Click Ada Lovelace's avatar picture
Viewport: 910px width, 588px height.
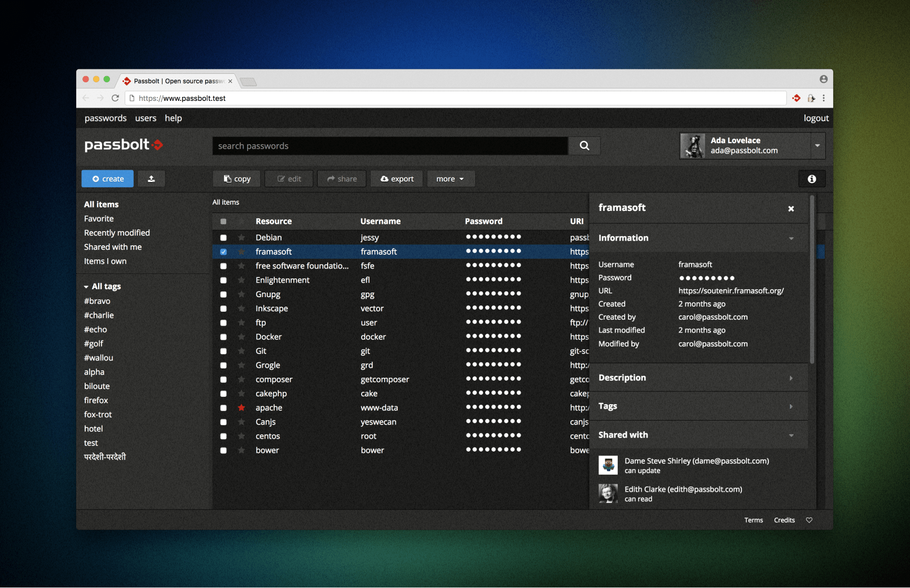(x=693, y=145)
